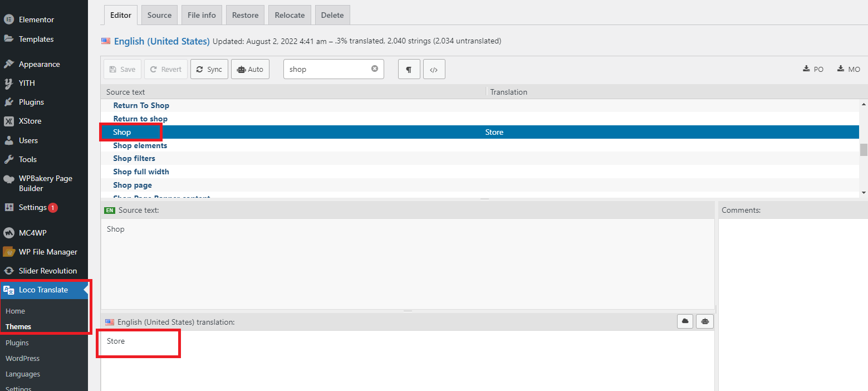Open Settings with notification badge
The image size is (868, 391).
[x=33, y=207]
